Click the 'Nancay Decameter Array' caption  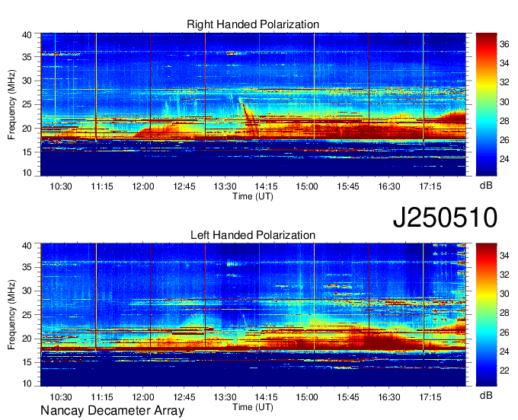click(112, 410)
